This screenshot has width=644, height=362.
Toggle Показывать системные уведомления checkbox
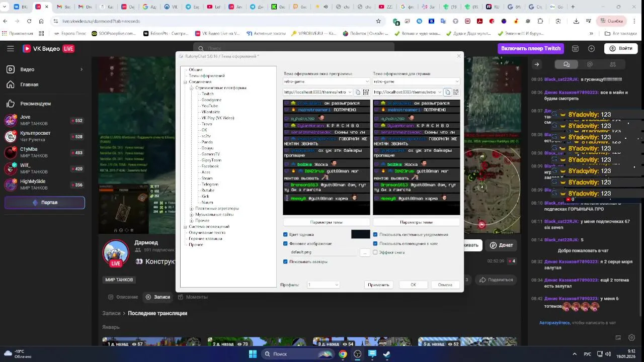point(375,235)
